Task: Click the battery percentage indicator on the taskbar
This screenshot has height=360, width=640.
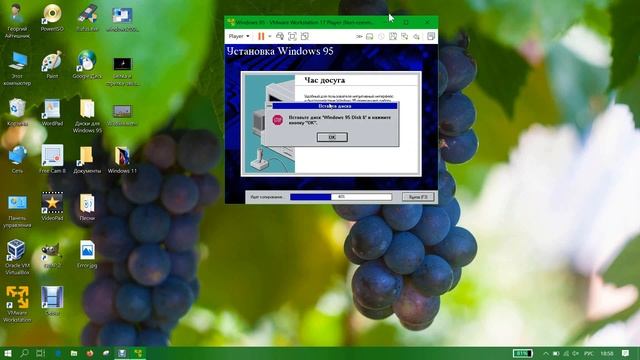Action: click(522, 353)
